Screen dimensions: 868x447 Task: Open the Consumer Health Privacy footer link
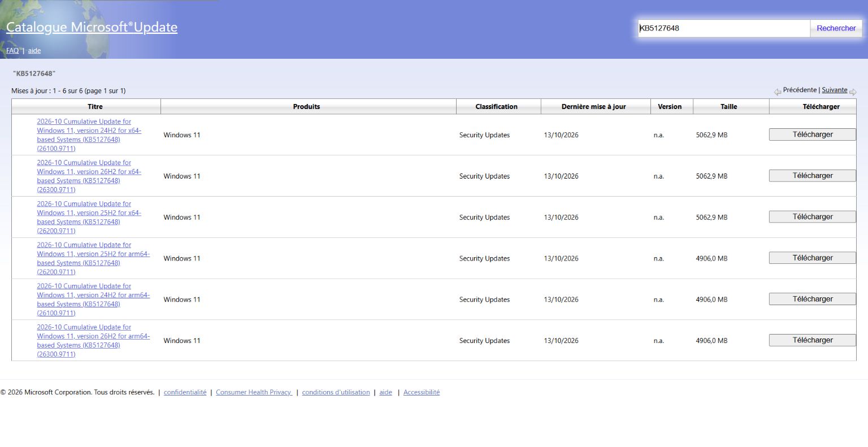tap(254, 392)
